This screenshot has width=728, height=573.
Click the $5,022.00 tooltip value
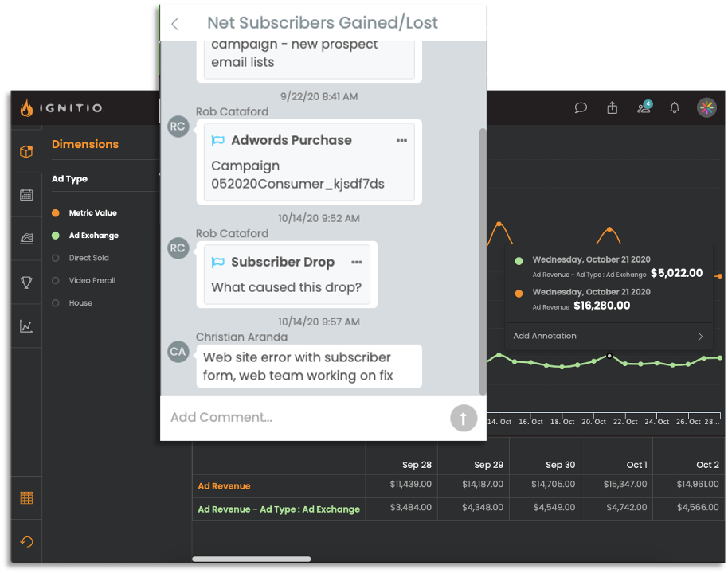[x=676, y=273]
